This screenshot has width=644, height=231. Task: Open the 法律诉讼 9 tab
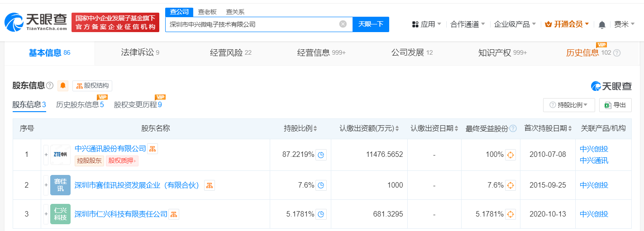[140, 53]
